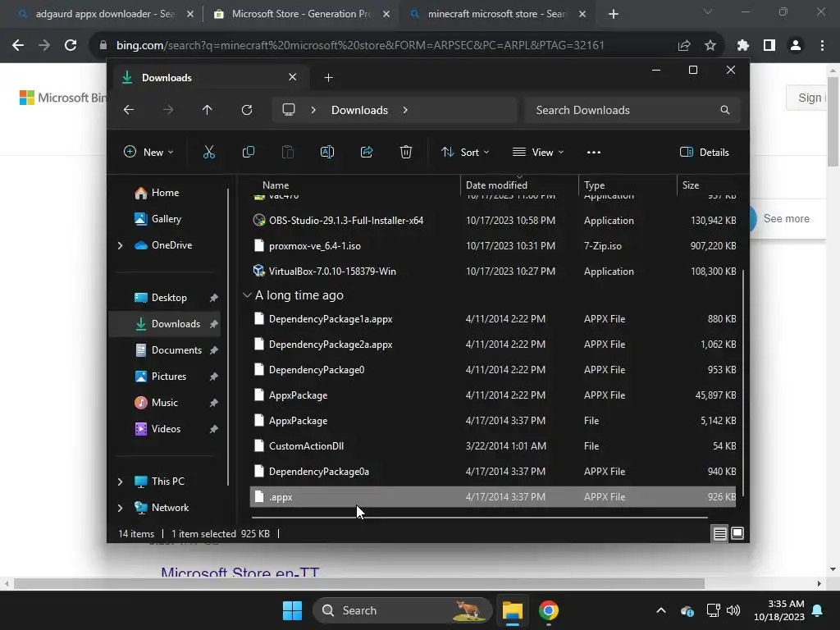
Task: Close the Downloads Explorer tab
Action: click(293, 77)
